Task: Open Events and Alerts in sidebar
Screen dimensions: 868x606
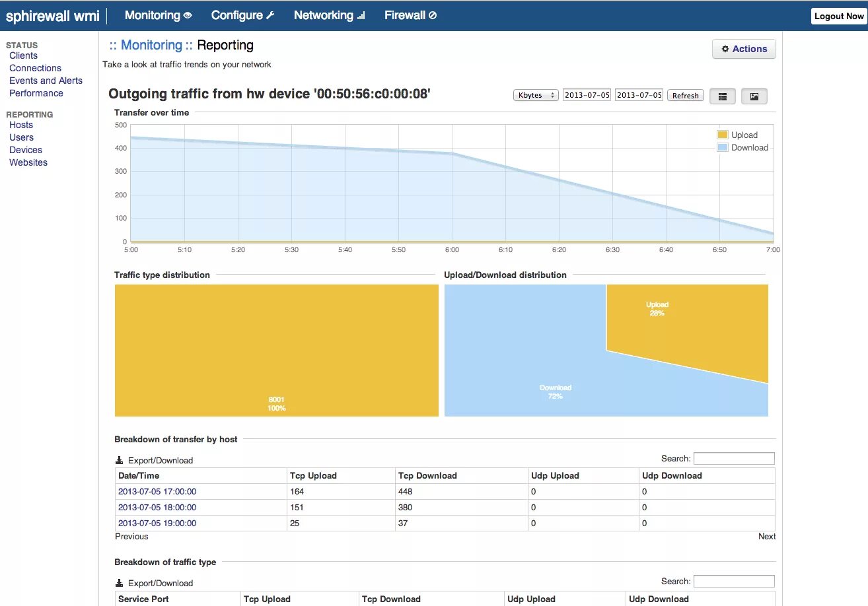Action: (46, 81)
